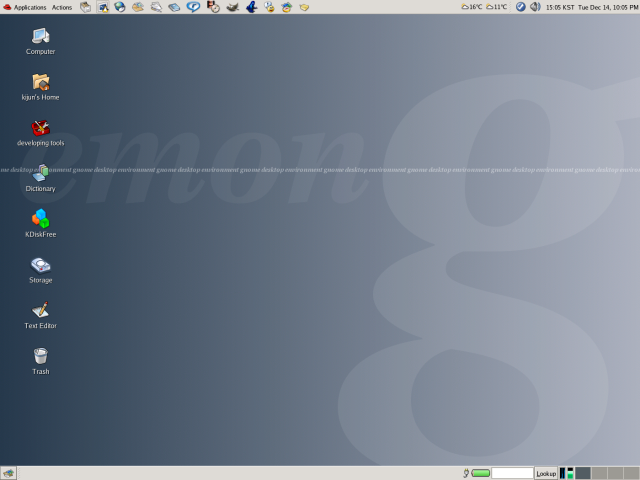This screenshot has height=480, width=640.
Task: Launch the printer documents icon
Action: pyautogui.click(x=156, y=7)
